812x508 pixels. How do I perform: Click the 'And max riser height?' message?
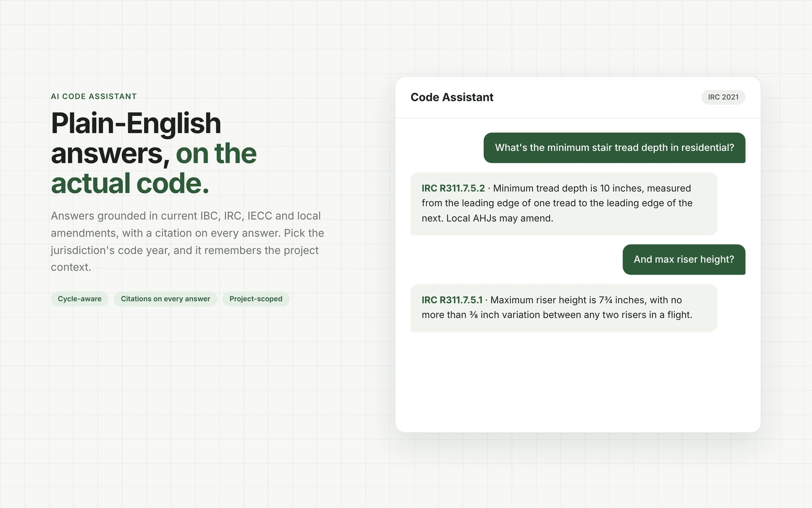pos(684,260)
